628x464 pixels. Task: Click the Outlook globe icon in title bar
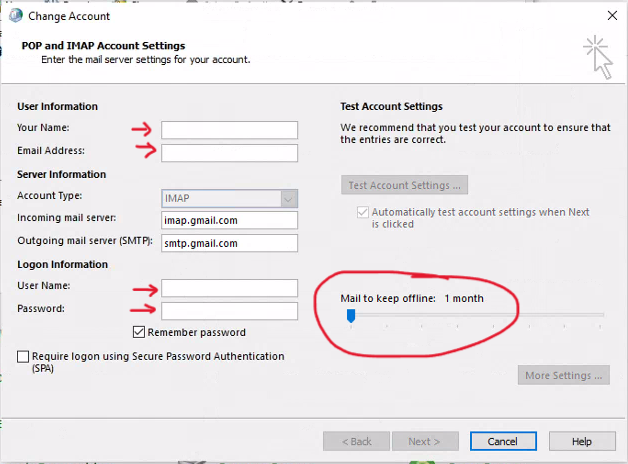(x=16, y=16)
